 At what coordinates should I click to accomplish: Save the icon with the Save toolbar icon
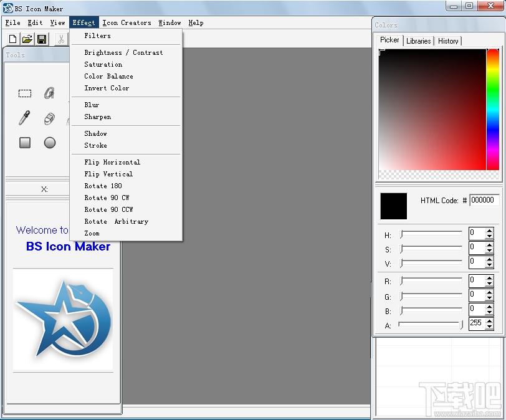coord(42,39)
